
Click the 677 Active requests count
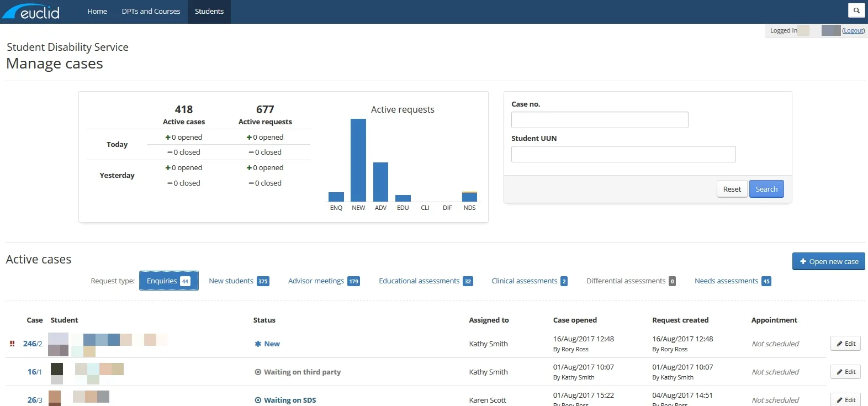tap(265, 109)
